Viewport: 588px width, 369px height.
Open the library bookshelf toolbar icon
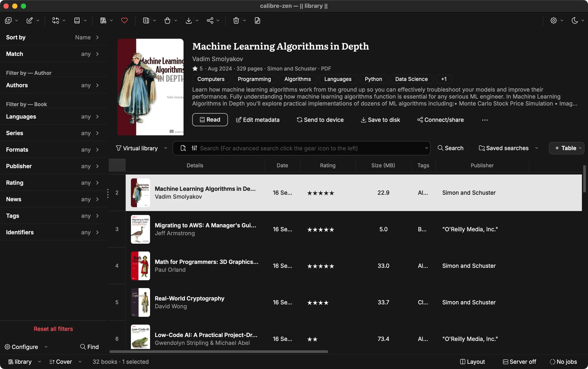coord(103,20)
